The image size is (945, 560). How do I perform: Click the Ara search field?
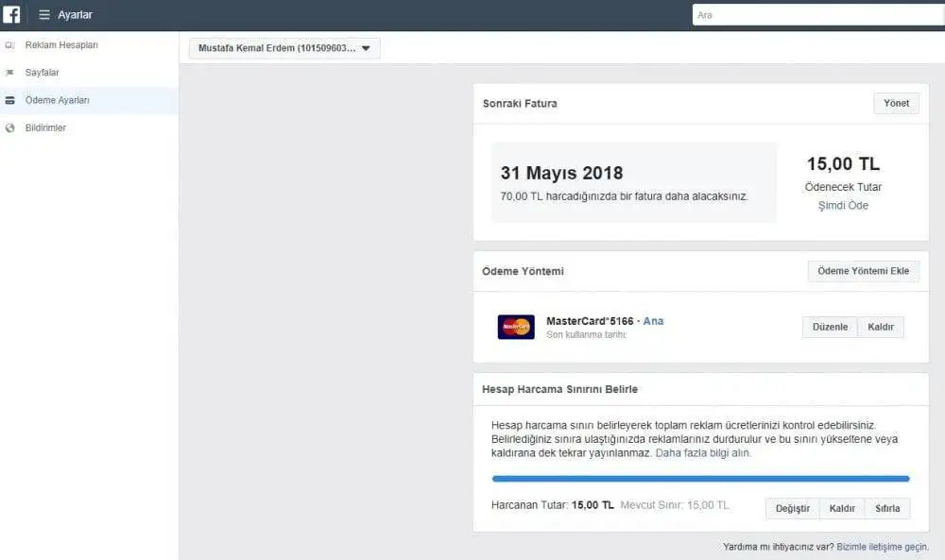[818, 15]
